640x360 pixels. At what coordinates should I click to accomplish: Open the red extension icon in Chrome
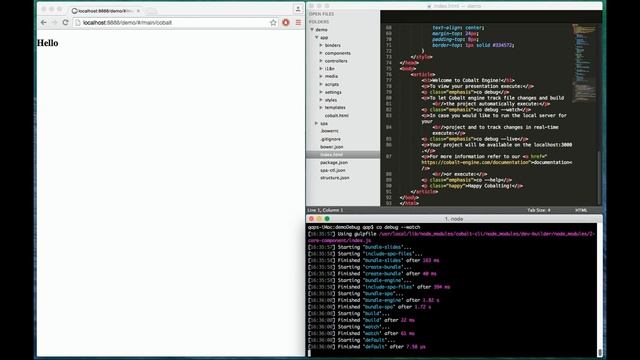pos(286,23)
